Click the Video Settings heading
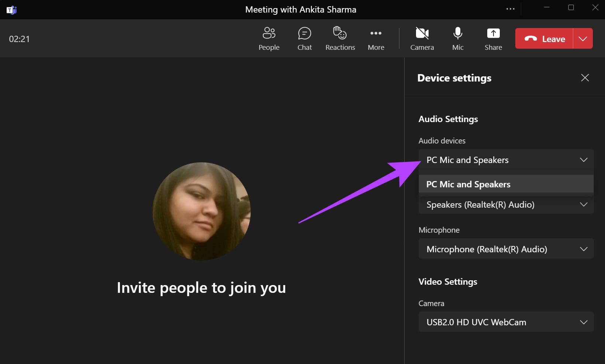This screenshot has height=364, width=605. [448, 282]
